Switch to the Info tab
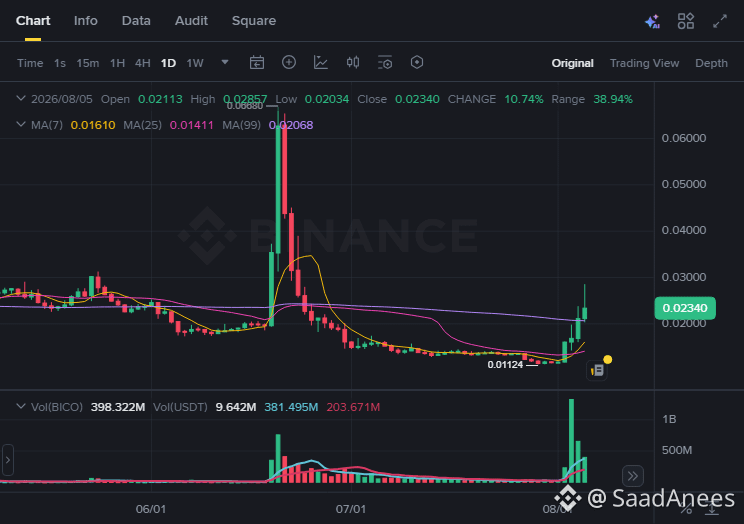This screenshot has width=744, height=524. 86,21
